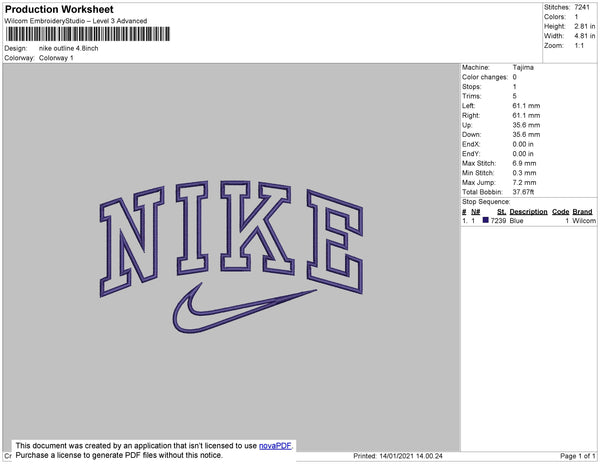The image size is (600, 464).
Task: Click the 'Brand' column header
Action: coord(582,212)
